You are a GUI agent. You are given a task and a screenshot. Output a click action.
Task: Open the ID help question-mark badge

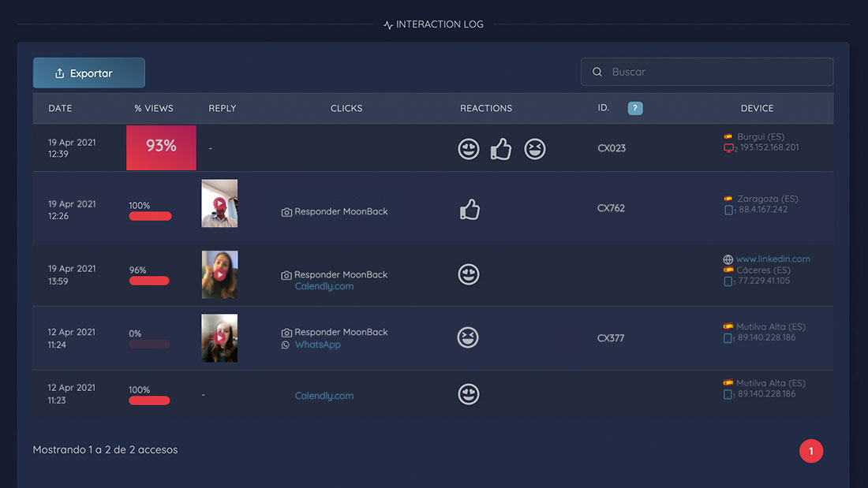635,109
